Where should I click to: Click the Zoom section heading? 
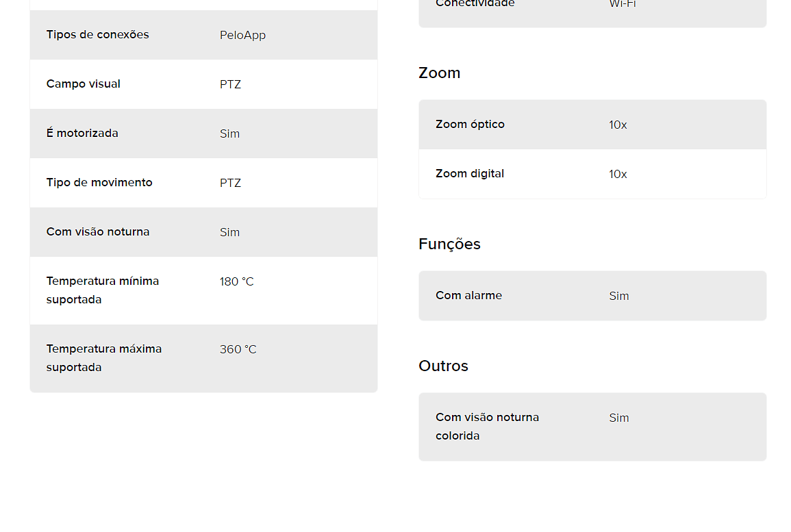[x=440, y=73]
